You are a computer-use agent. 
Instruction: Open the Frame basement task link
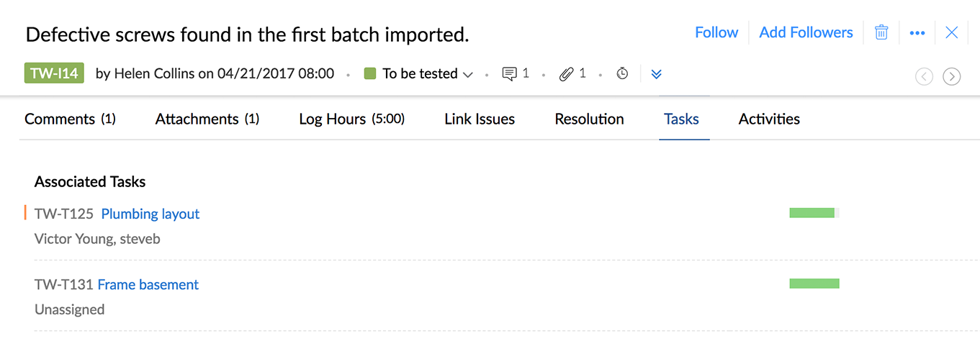click(148, 284)
